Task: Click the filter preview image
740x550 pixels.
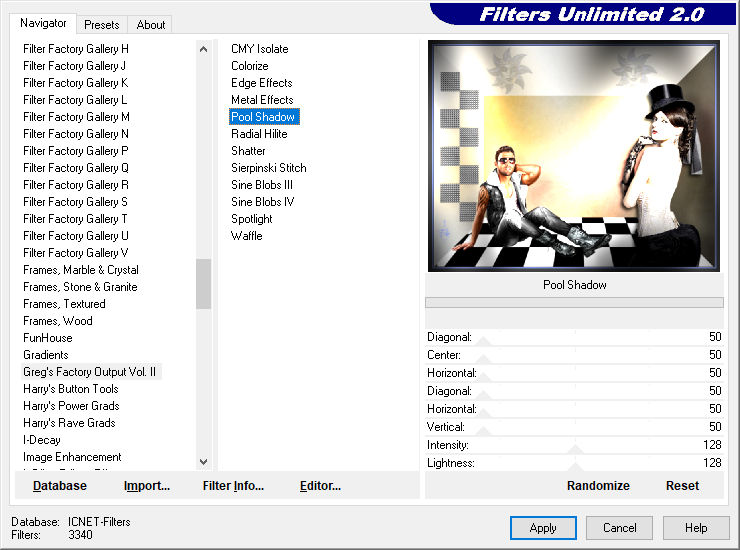Action: [x=574, y=156]
